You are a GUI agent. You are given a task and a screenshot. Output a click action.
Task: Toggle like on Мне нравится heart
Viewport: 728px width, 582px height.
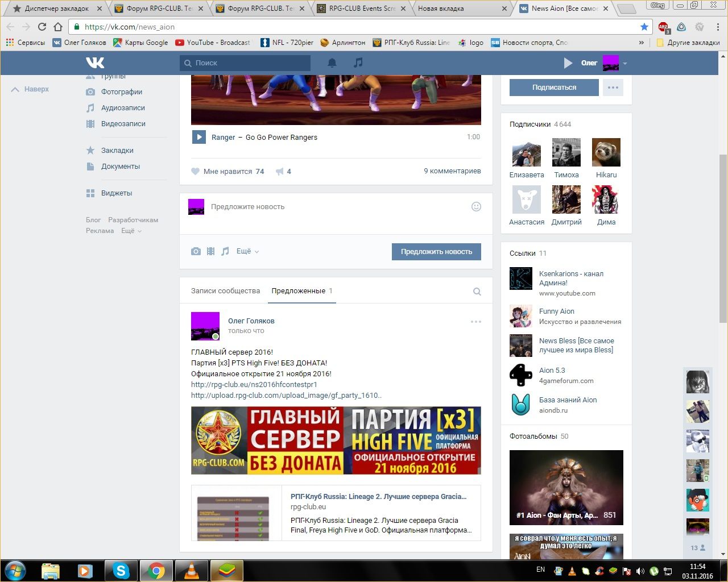pyautogui.click(x=196, y=172)
